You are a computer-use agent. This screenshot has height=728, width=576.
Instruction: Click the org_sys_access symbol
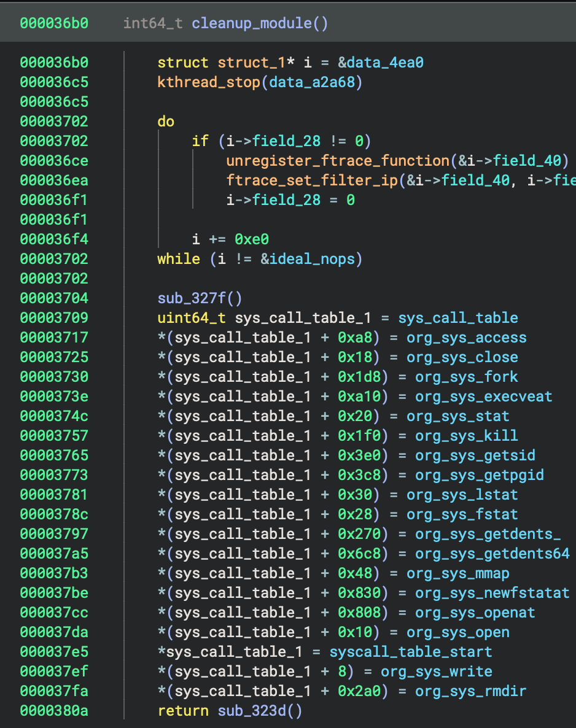point(467,338)
